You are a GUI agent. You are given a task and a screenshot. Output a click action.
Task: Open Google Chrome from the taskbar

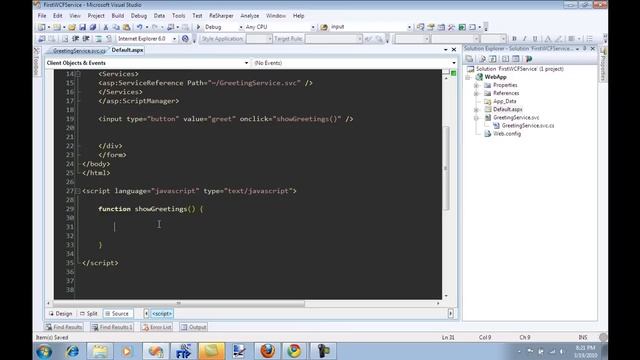coord(294,351)
